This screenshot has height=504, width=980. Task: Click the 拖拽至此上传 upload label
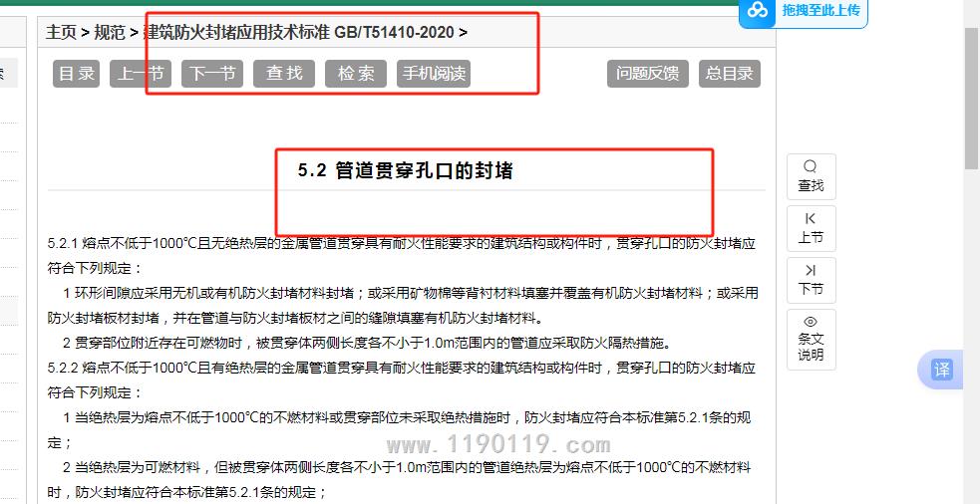(820, 11)
